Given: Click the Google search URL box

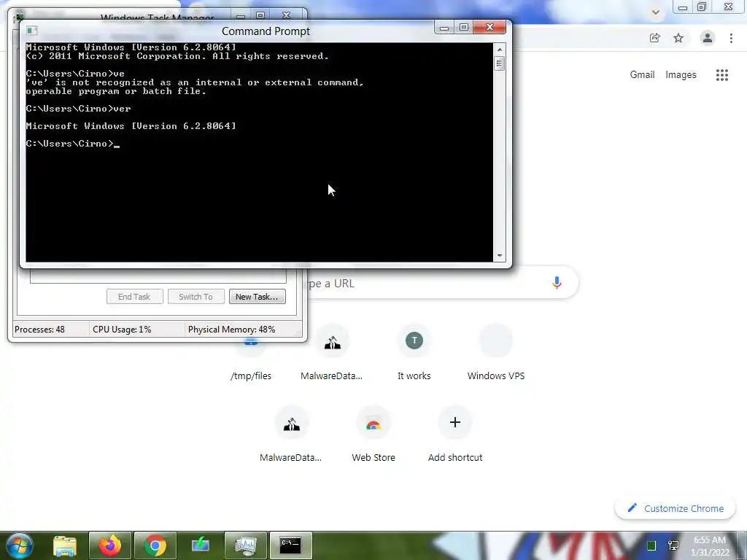Looking at the screenshot, I should point(429,284).
